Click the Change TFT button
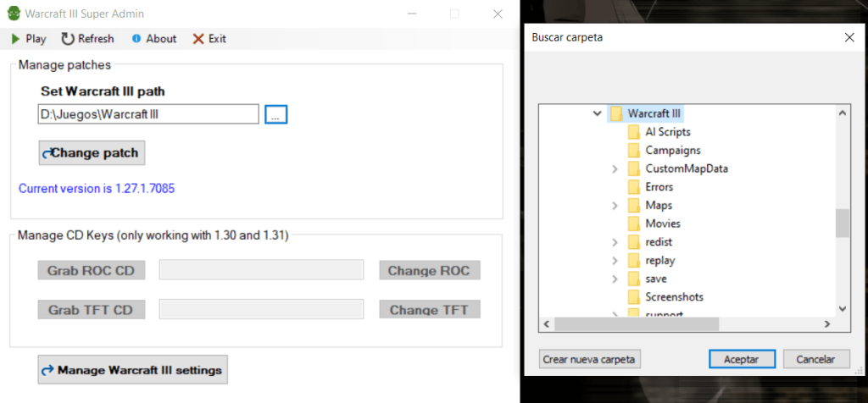Screen dimensions: 868x403 click(430, 310)
